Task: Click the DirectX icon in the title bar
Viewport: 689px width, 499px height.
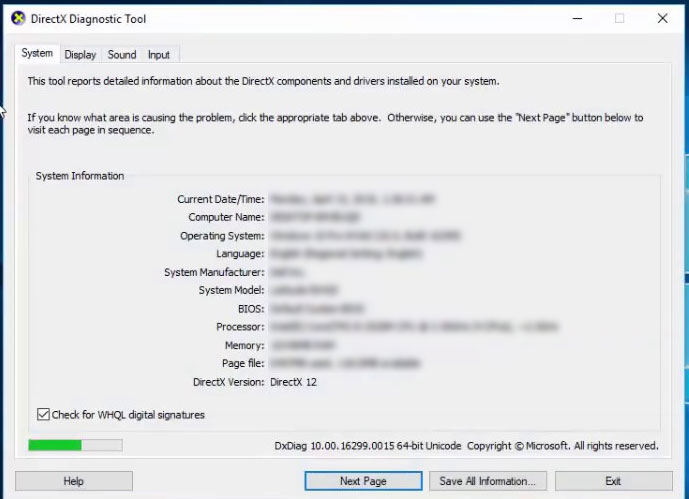Action: click(x=18, y=18)
